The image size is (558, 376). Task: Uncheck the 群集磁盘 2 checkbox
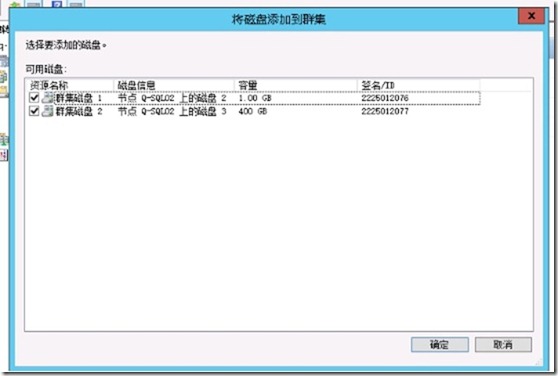(x=34, y=111)
